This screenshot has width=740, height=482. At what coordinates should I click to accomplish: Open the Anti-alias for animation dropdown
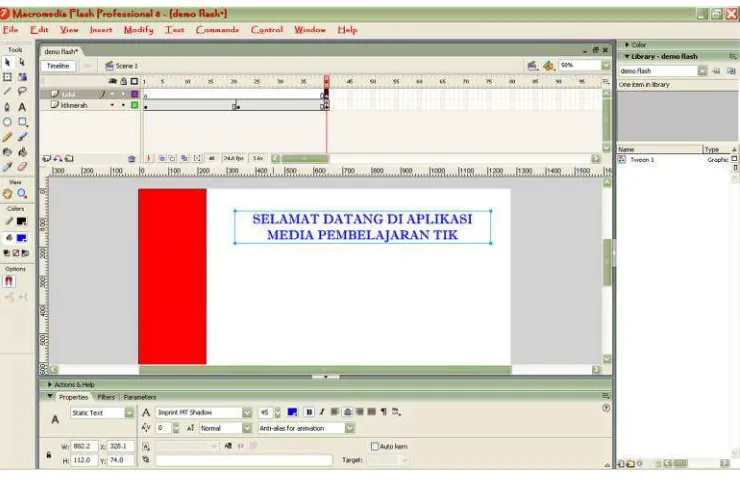[x=350, y=428]
